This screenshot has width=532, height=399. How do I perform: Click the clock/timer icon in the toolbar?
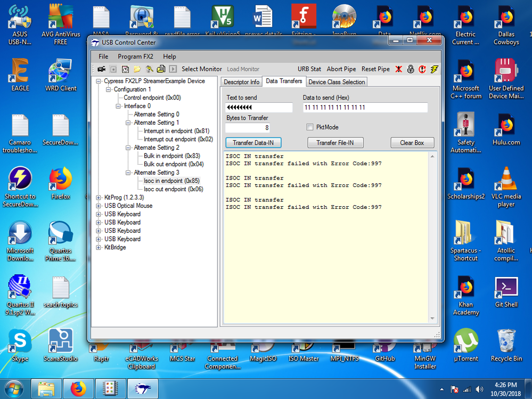125,69
